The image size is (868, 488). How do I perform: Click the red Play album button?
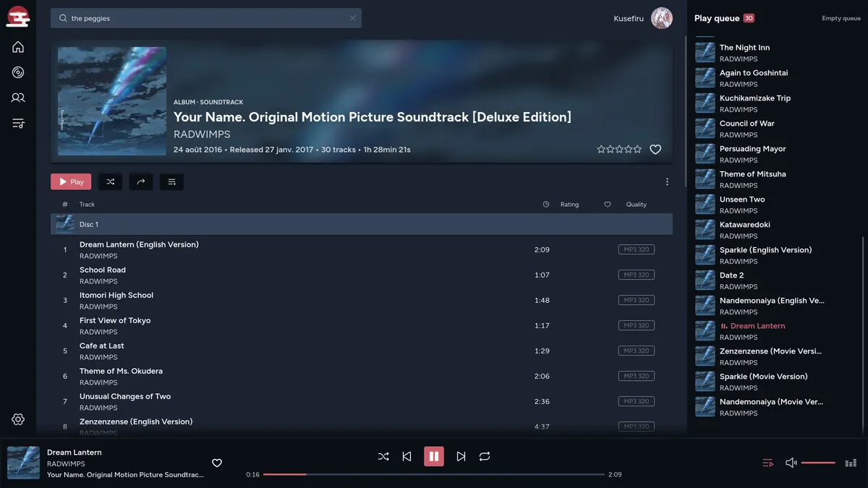coord(71,182)
